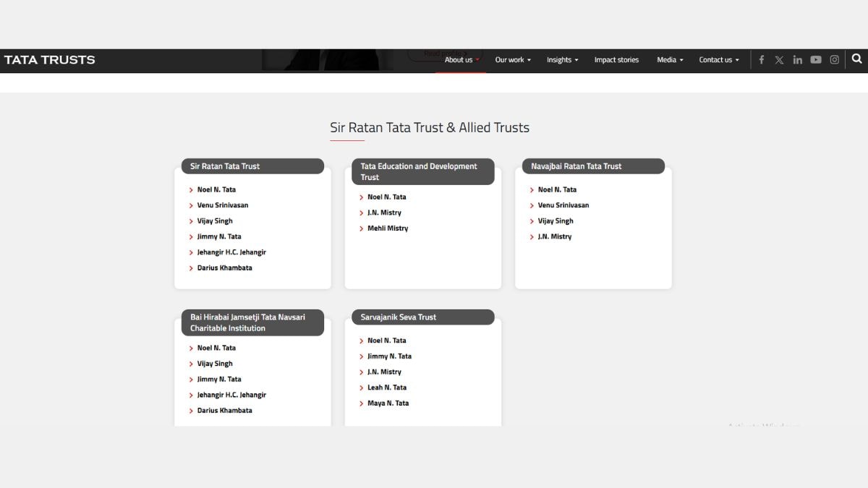Open the Impact stories page
868x488 pixels.
coord(616,60)
